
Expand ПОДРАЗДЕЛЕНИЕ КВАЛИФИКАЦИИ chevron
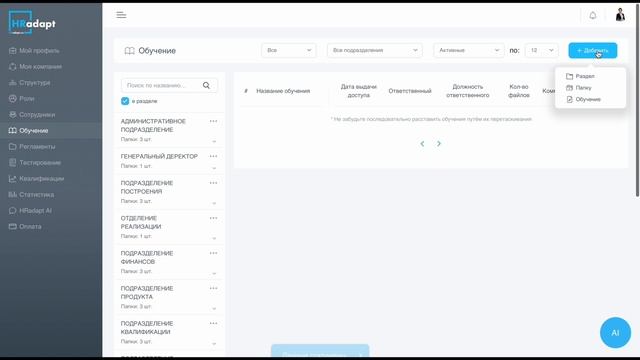pyautogui.click(x=214, y=344)
